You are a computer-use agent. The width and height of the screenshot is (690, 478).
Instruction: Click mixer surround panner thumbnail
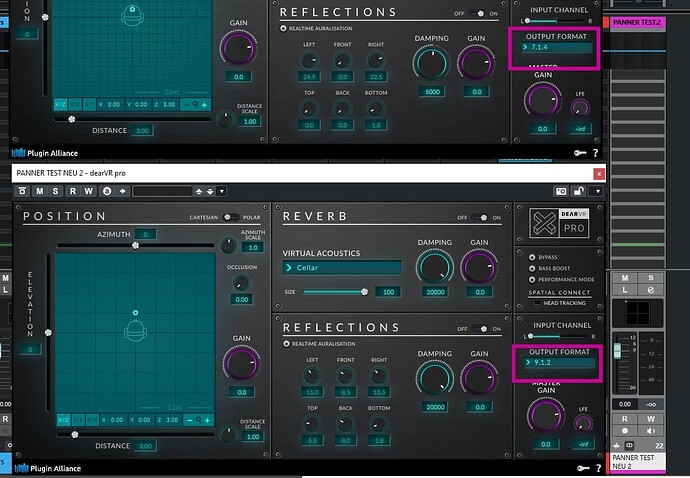coord(638,313)
